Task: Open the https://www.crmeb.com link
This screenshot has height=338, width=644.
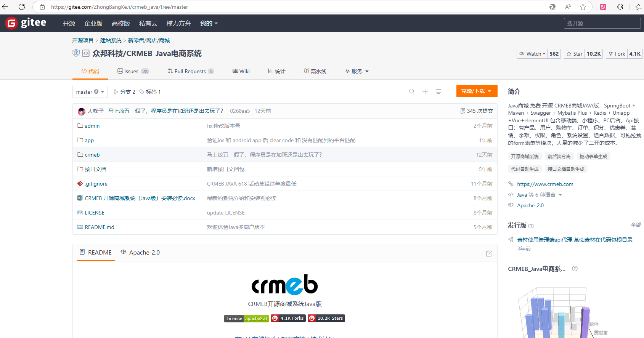Action: click(x=545, y=184)
